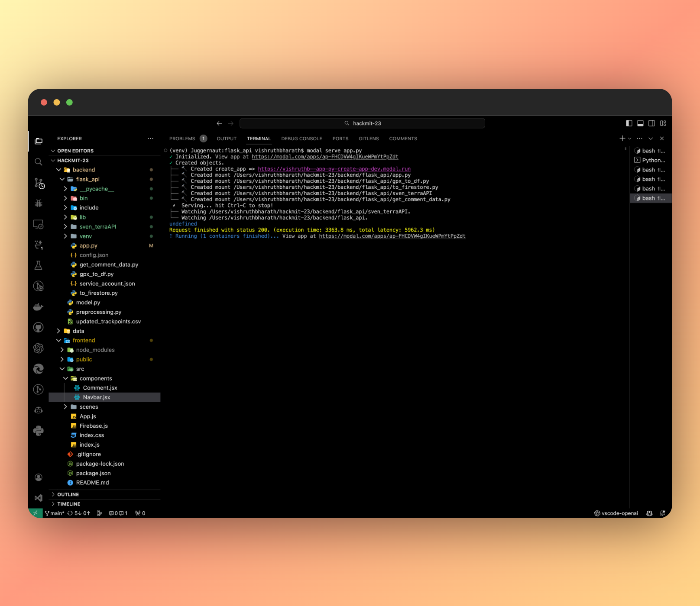700x606 pixels.
Task: Open the Search view in activity bar
Action: click(x=39, y=162)
